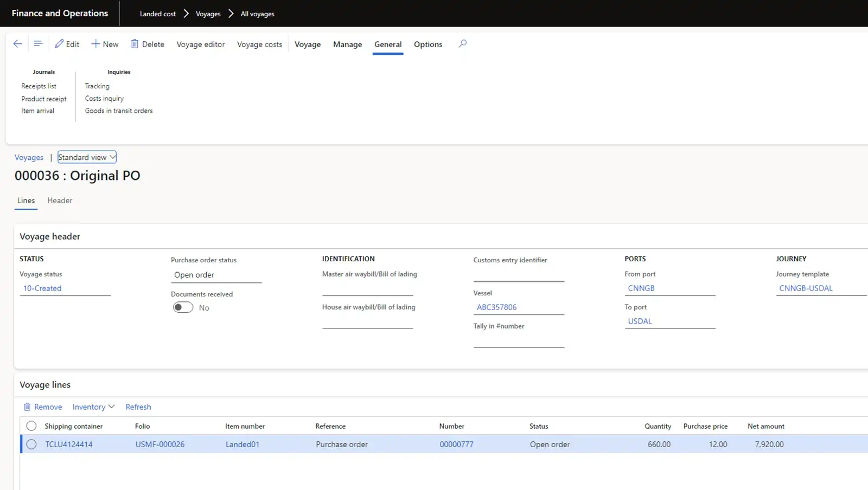Image resolution: width=868 pixels, height=490 pixels.
Task: Open the Goods in transit orders inquiry
Action: 119,111
